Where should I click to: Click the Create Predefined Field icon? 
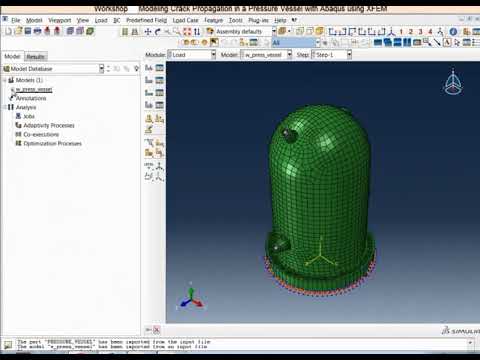point(149,93)
